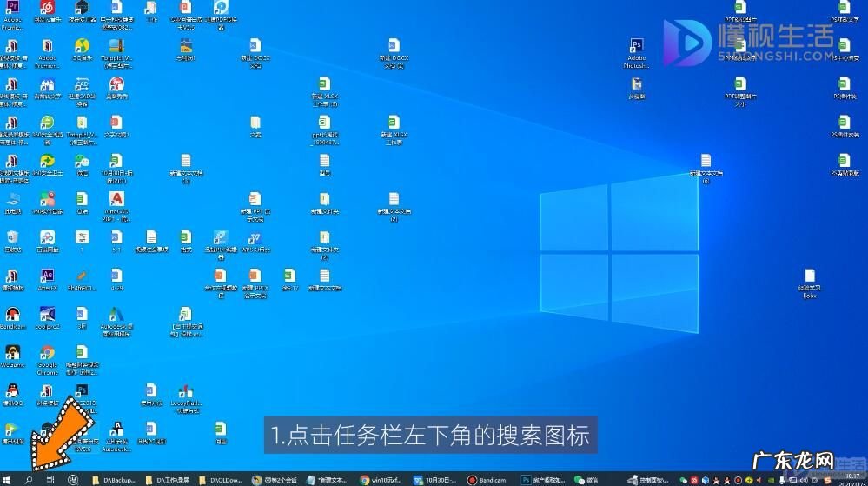
Task: Select the 360安全浏览器 browser icon
Action: click(47, 130)
